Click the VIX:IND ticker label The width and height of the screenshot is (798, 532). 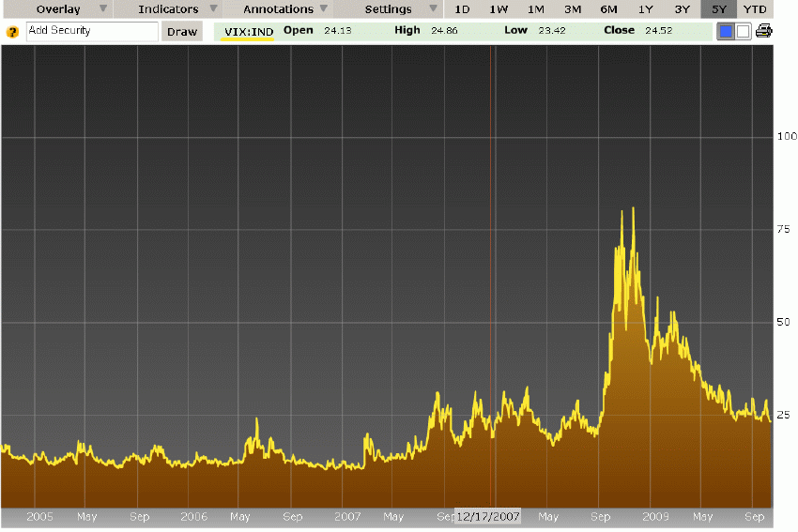pyautogui.click(x=248, y=31)
